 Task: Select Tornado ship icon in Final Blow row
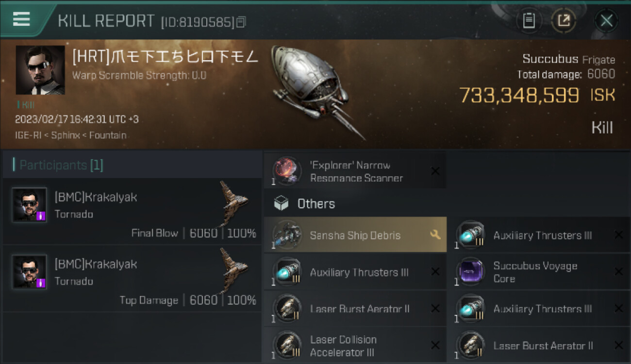[233, 203]
